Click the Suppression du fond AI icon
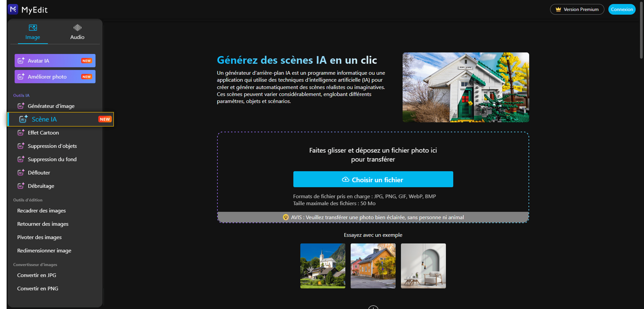644x309 pixels. [21, 159]
